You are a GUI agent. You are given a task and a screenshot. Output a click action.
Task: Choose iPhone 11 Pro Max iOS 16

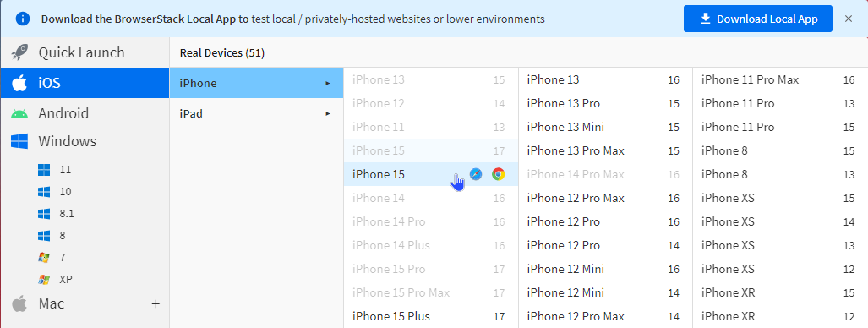pyautogui.click(x=779, y=79)
